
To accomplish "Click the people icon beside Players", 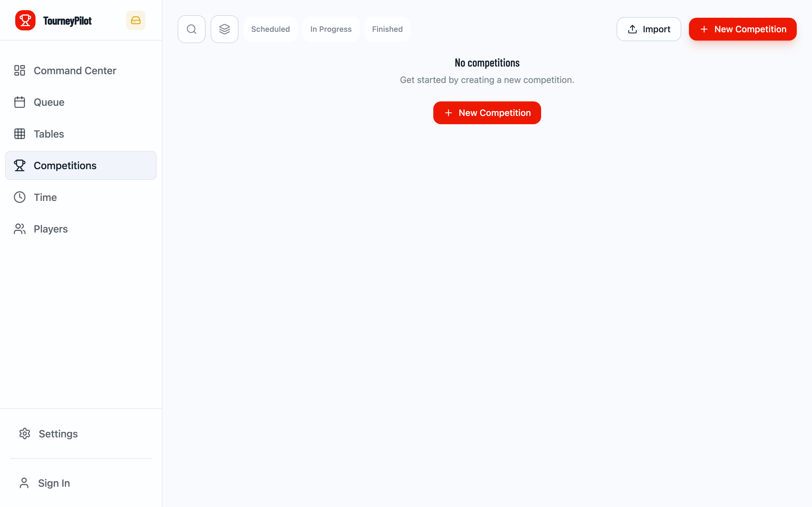I will (19, 229).
